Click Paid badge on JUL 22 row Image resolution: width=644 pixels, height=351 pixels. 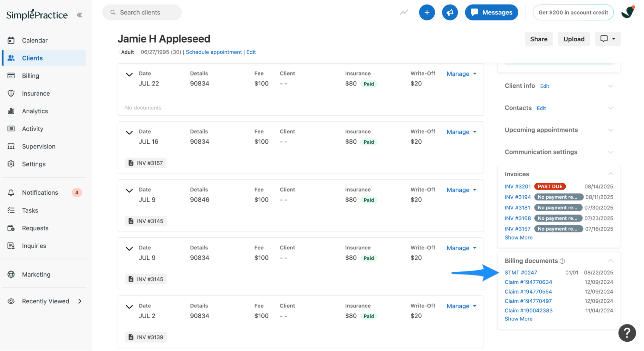[369, 84]
